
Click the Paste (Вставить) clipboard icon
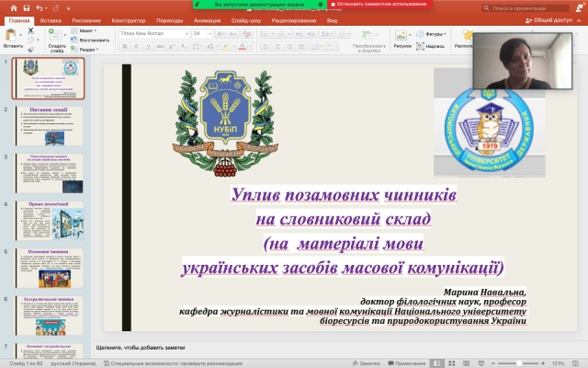[x=13, y=36]
